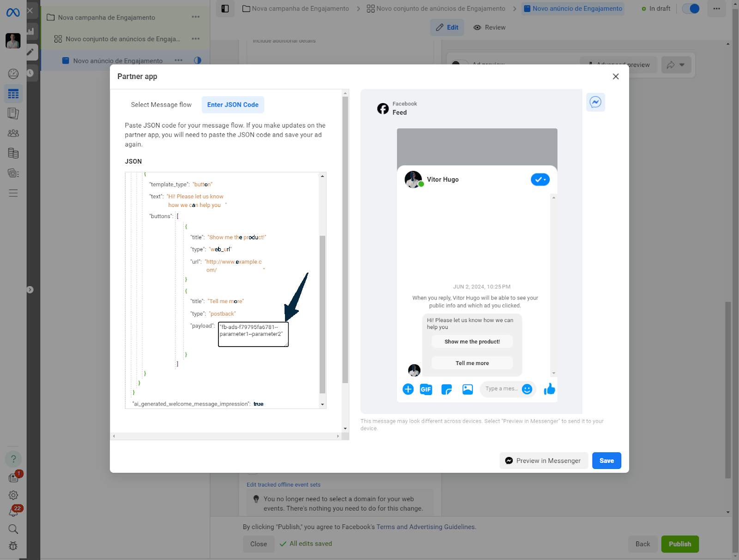Click Preview in Messenger button
This screenshot has height=560, width=739.
coord(544,461)
